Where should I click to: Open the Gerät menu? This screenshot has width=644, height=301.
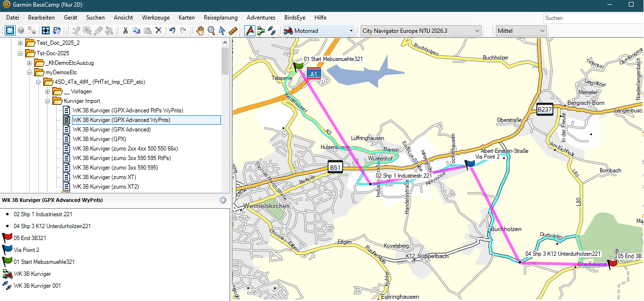(70, 18)
